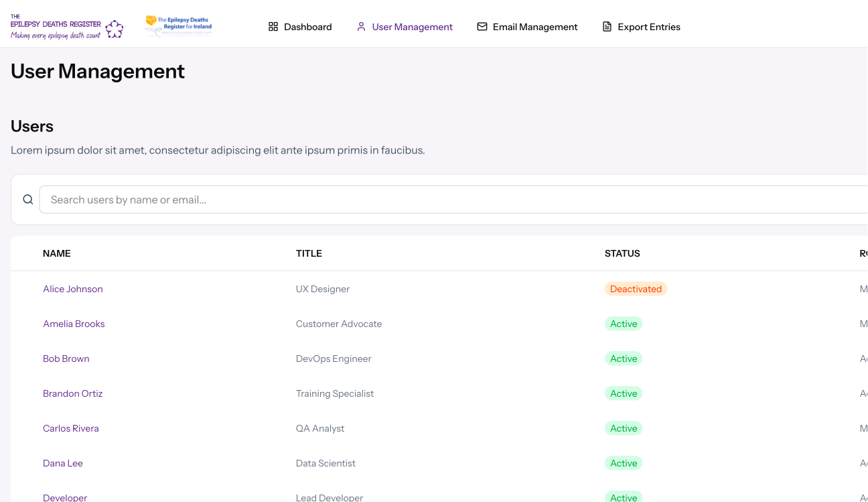Toggle Alice Johnson's Deactivated status badge
Image resolution: width=868 pixels, height=502 pixels.
[636, 288]
